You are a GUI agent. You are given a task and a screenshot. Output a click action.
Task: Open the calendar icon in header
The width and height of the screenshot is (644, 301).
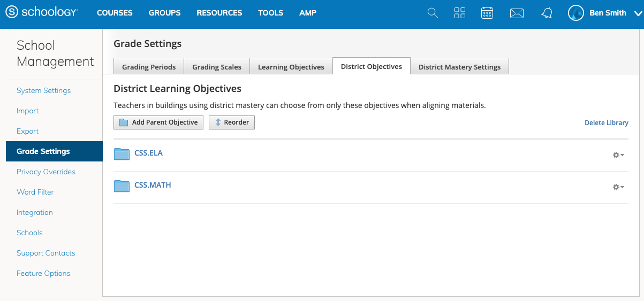pos(487,13)
